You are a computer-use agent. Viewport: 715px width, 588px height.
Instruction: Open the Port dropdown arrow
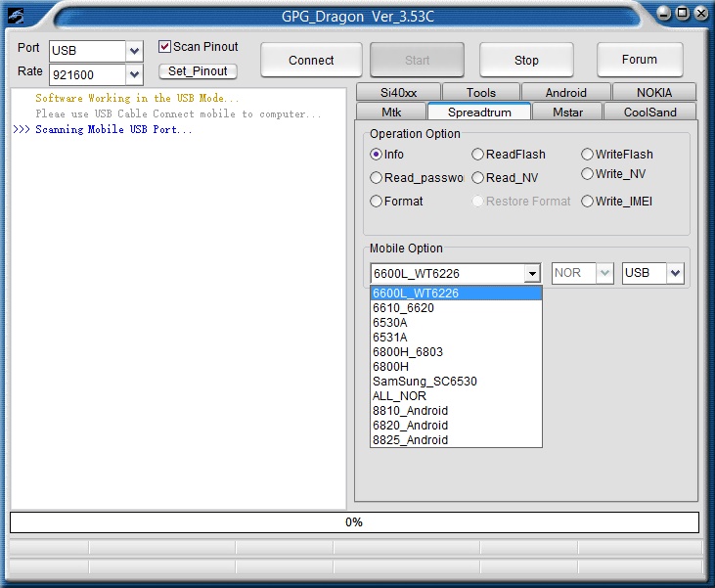(134, 51)
